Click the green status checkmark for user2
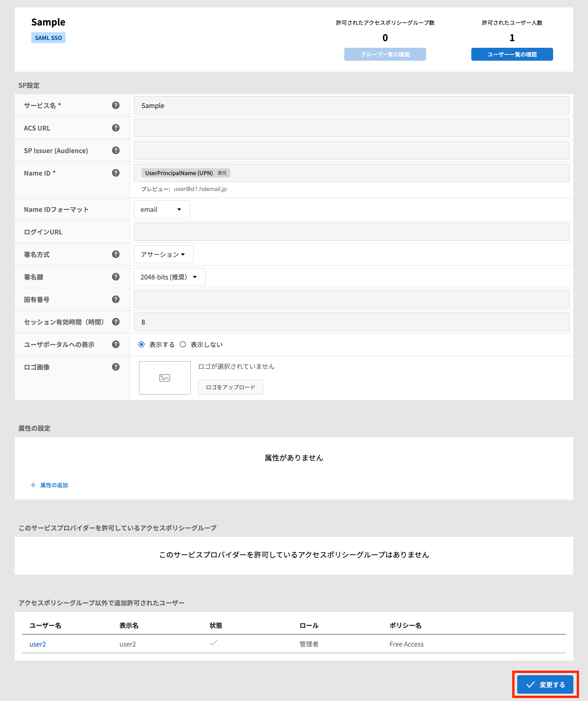588x701 pixels. (x=213, y=643)
